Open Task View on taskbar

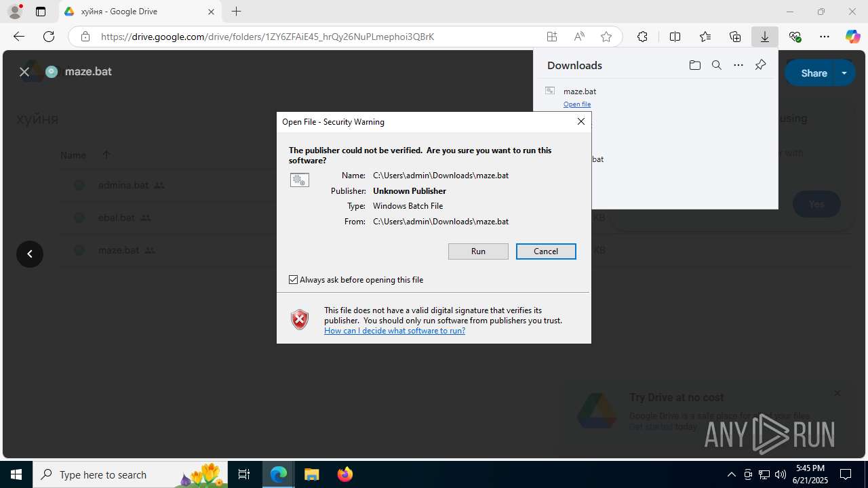coord(244,474)
